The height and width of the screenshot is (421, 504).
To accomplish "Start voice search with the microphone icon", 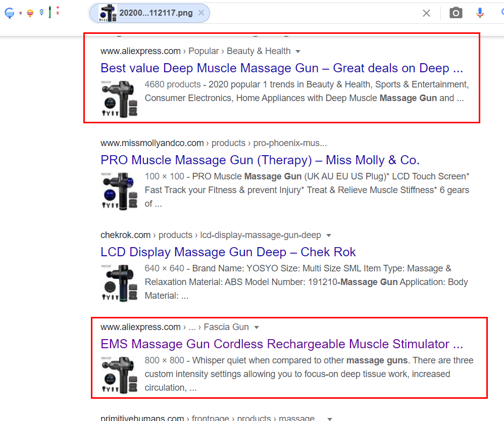I will click(480, 13).
